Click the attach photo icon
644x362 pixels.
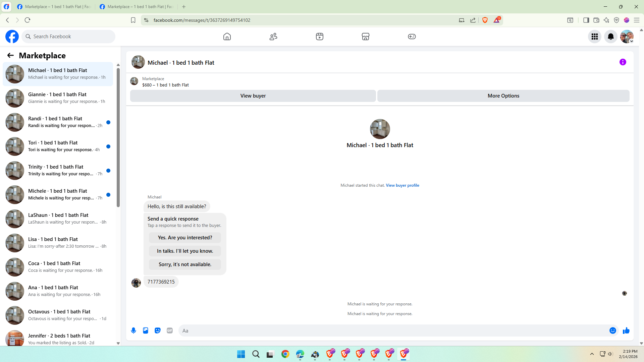146,330
